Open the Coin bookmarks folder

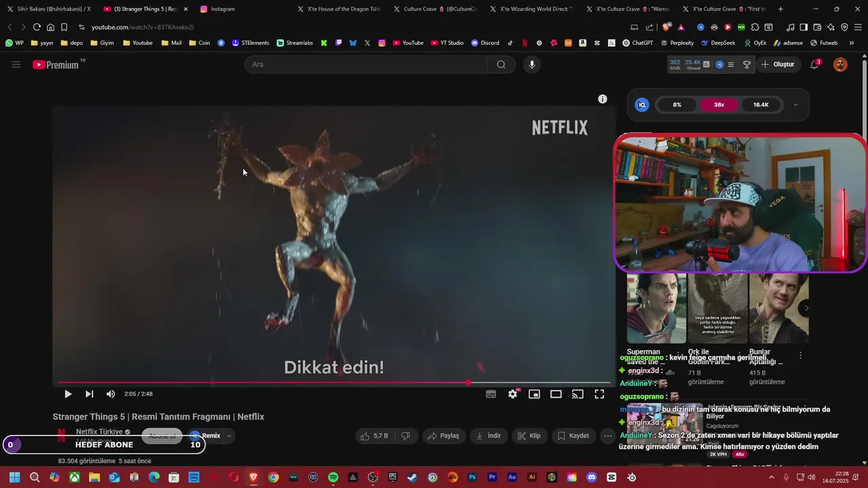tap(199, 43)
